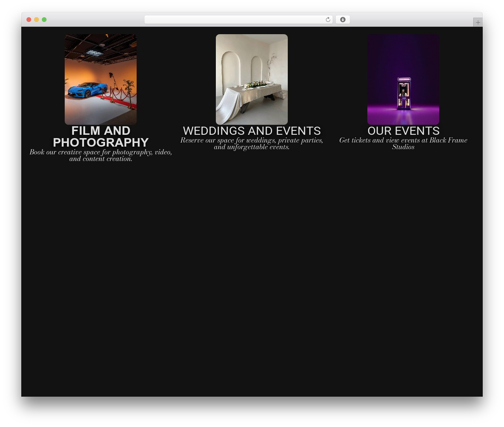Viewport: 504px width, 427px height.
Task: Go to Film and Photography heading
Action: 101,136
